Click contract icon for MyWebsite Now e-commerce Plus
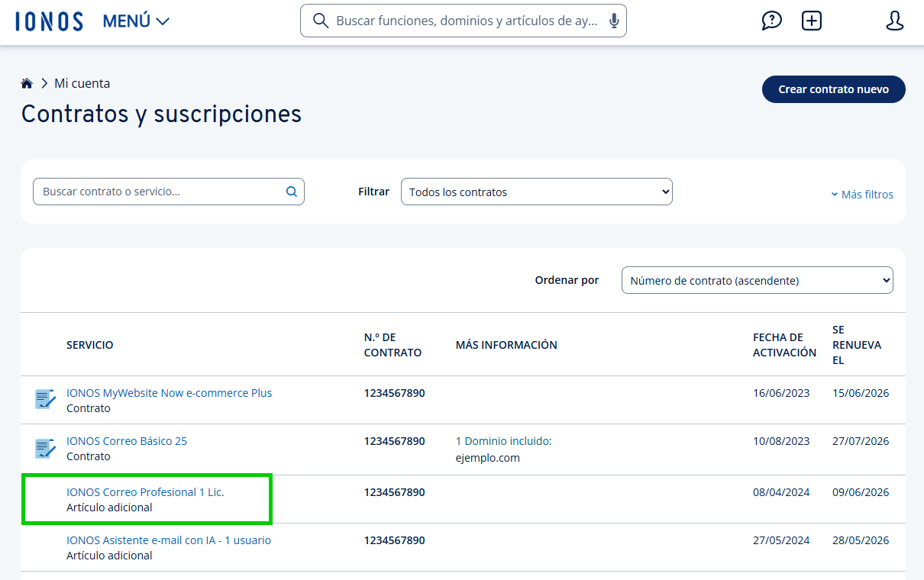Viewport: 924px width, 580px height. [45, 399]
